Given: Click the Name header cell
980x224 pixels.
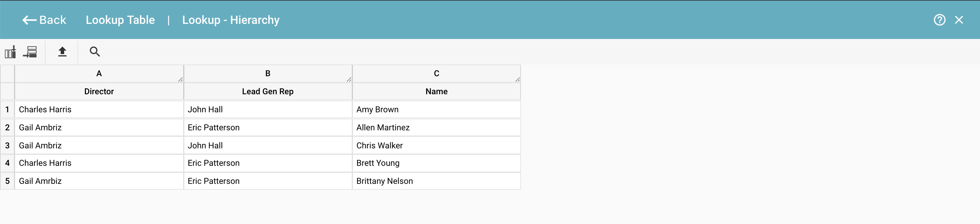Looking at the screenshot, I should pyautogui.click(x=436, y=91).
